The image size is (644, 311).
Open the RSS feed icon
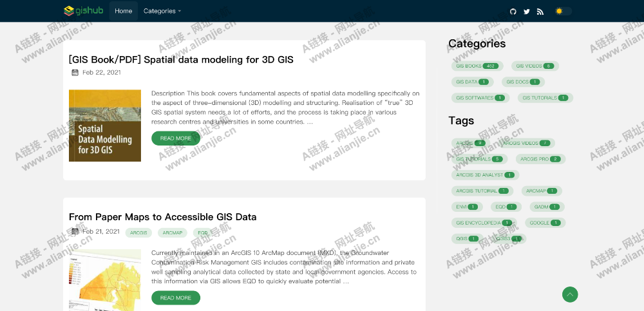click(540, 12)
